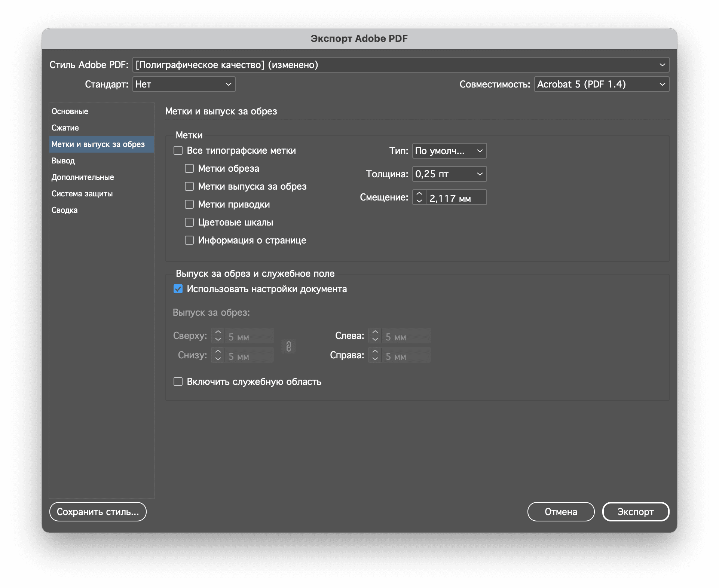Open the Толщина dropdown

(449, 174)
